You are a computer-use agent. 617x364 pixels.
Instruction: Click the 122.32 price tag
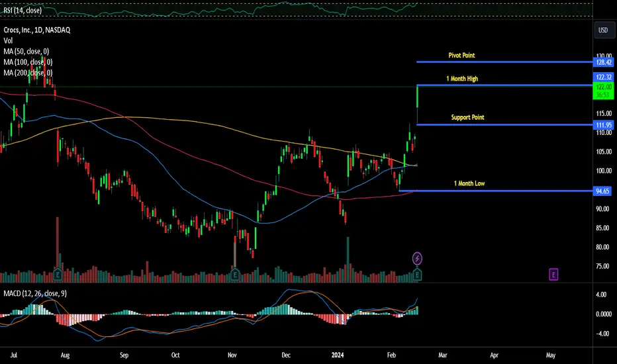[x=603, y=77]
